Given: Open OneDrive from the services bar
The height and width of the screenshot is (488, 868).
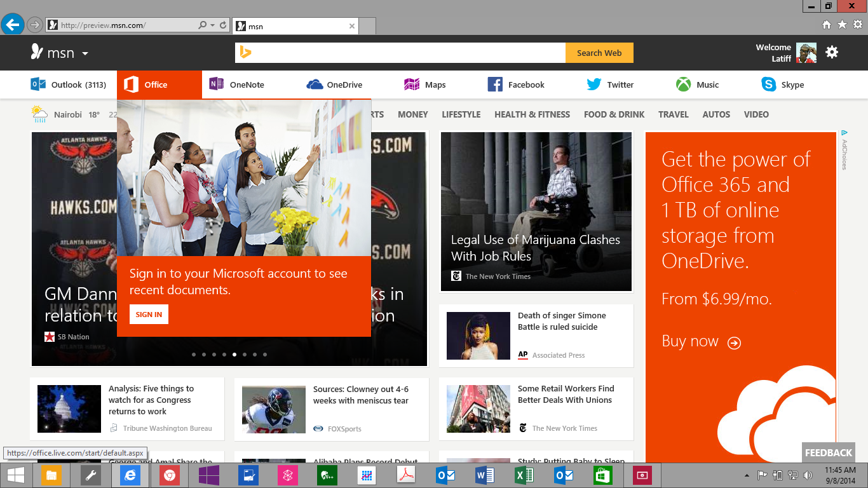Looking at the screenshot, I should tap(334, 85).
